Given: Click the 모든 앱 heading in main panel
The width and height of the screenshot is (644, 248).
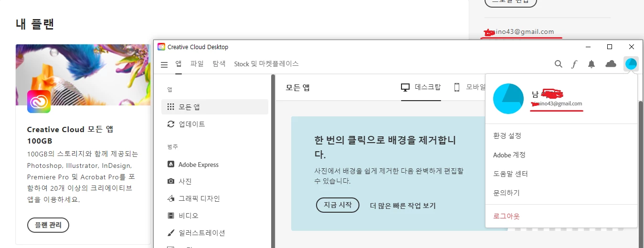Looking at the screenshot, I should point(298,88).
